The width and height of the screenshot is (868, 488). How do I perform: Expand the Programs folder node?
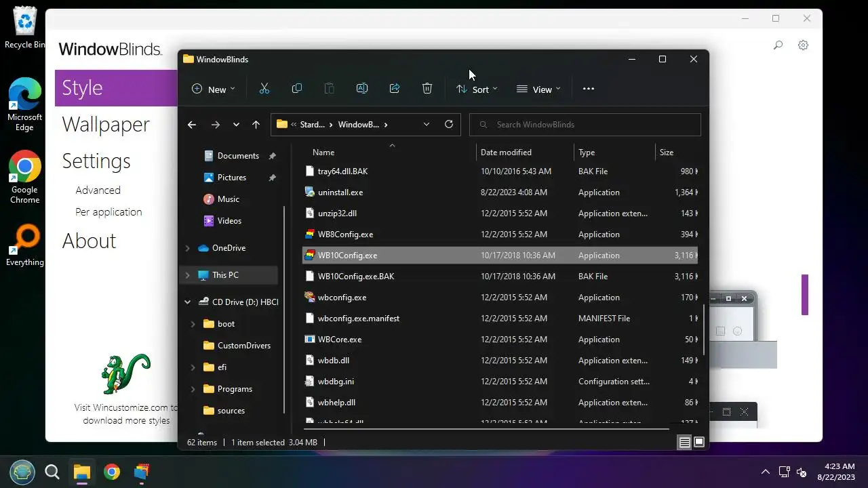[x=193, y=389]
